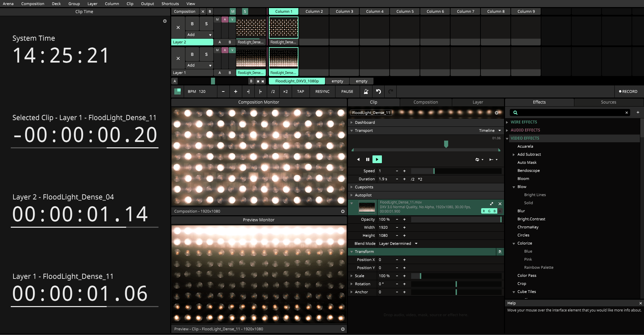This screenshot has height=335, width=644.
Task: Trigger the FloodLight_DXV3_1080p clip
Action: point(296,81)
